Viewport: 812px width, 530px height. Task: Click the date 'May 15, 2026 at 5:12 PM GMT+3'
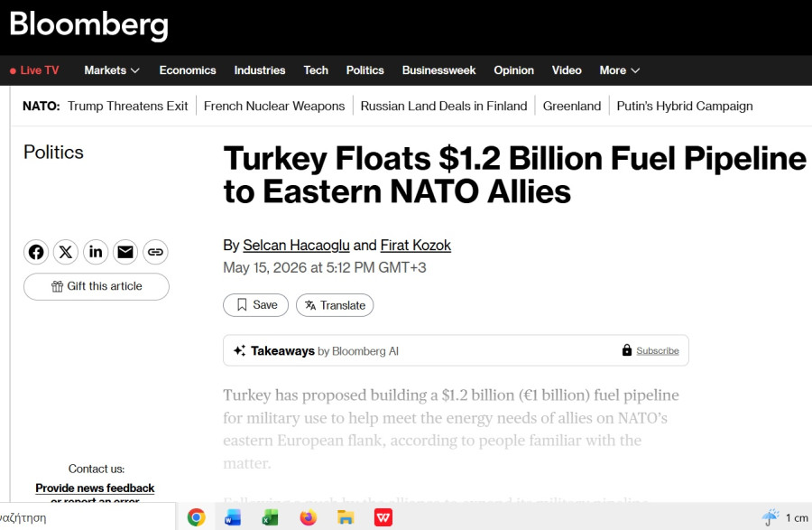pyautogui.click(x=325, y=268)
